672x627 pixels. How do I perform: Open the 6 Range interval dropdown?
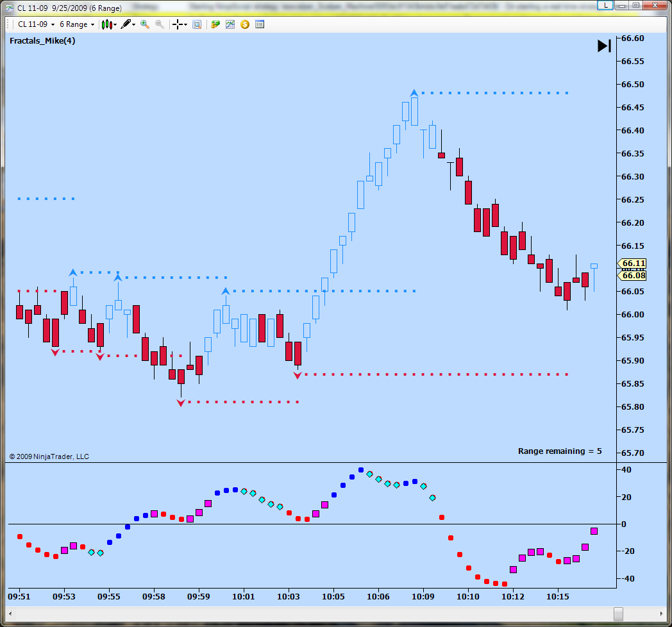(x=77, y=24)
